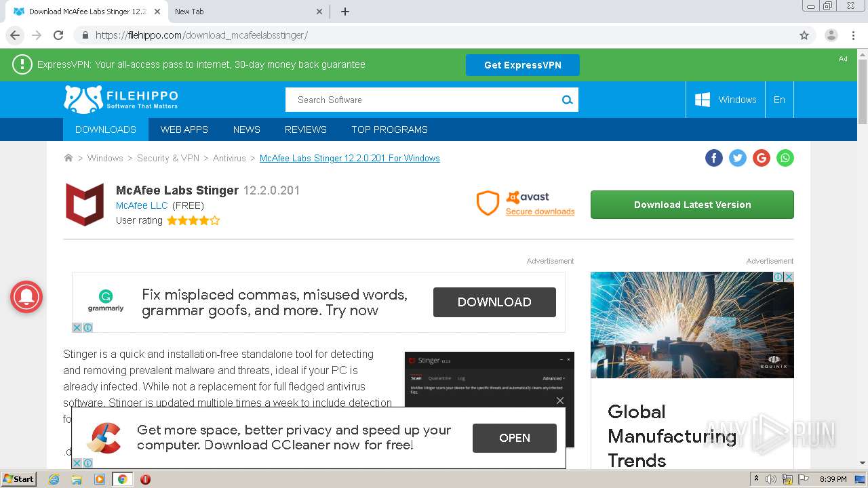Open the Windows Start menu
The height and width of the screenshot is (488, 868).
(x=18, y=479)
